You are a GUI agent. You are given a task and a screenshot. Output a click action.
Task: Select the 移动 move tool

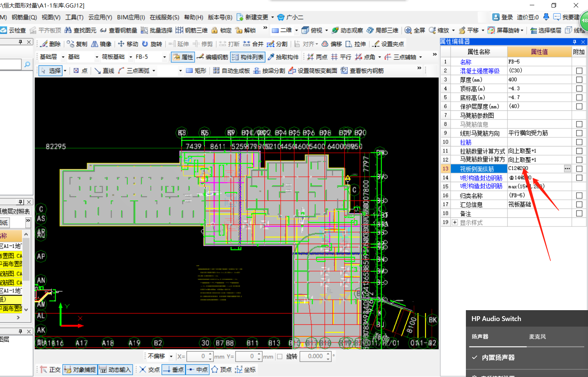(x=128, y=44)
